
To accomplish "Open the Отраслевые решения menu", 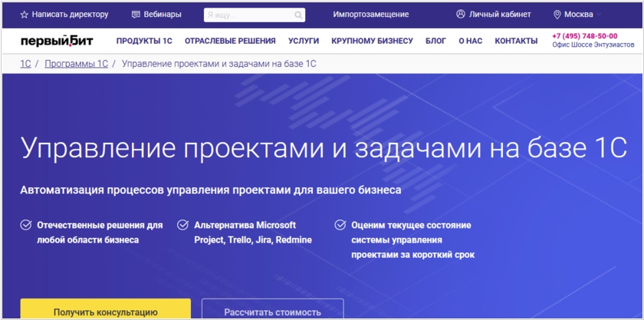I will [x=230, y=41].
